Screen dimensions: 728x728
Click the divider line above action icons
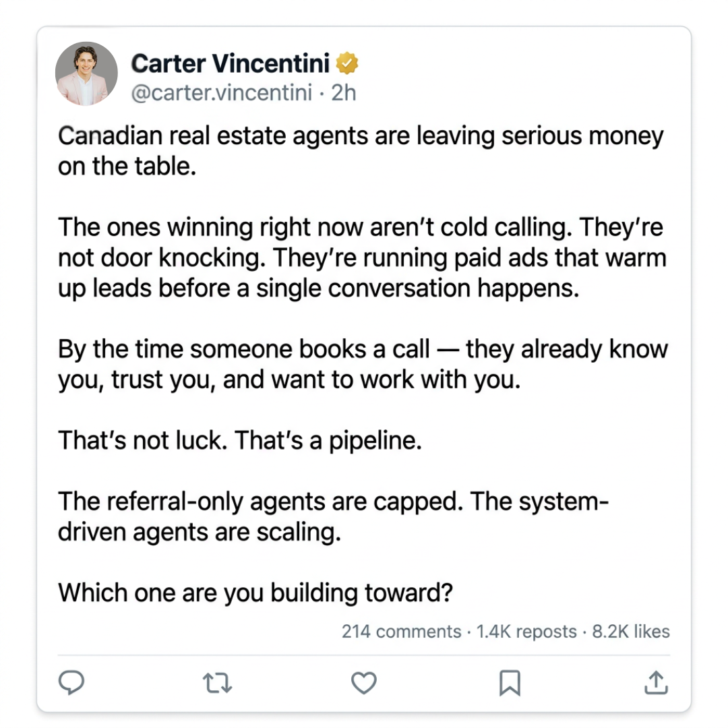(x=363, y=655)
